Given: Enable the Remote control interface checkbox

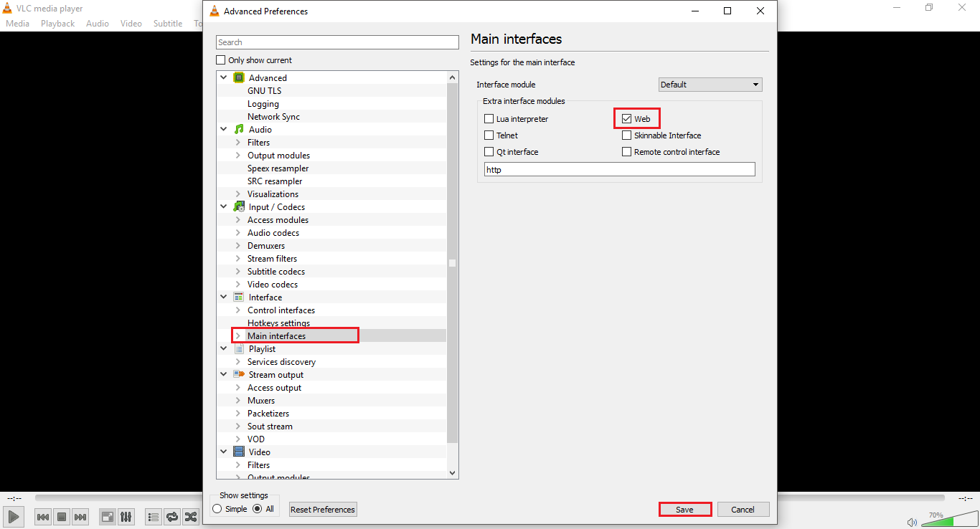Looking at the screenshot, I should [627, 152].
